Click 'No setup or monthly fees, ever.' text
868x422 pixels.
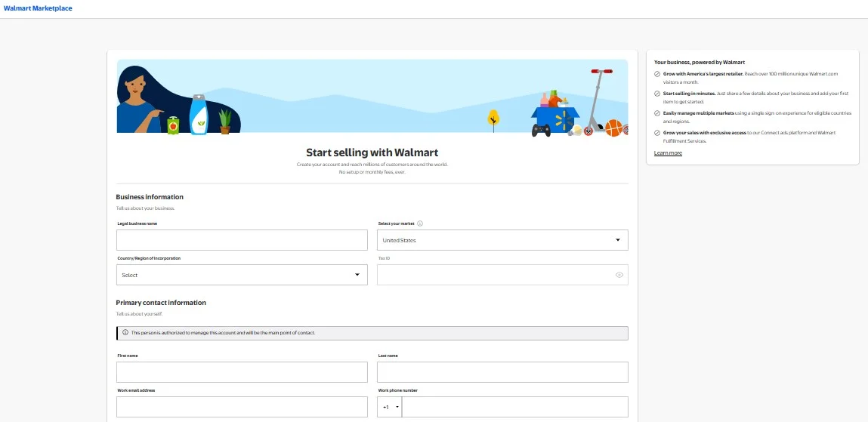tap(372, 172)
